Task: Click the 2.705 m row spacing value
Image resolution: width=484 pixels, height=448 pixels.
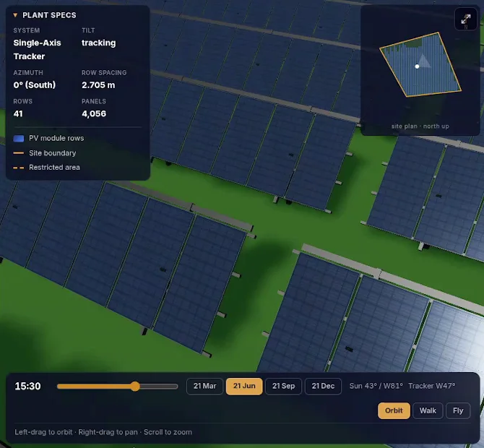Action: (x=98, y=85)
